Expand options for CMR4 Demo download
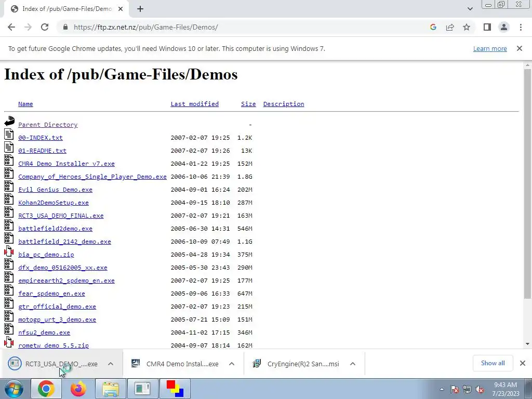Image resolution: width=532 pixels, height=399 pixels. [232, 364]
